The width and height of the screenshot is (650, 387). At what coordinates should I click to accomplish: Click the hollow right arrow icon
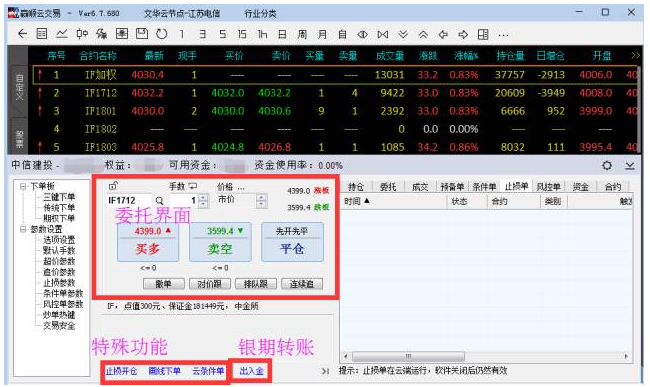tap(463, 34)
